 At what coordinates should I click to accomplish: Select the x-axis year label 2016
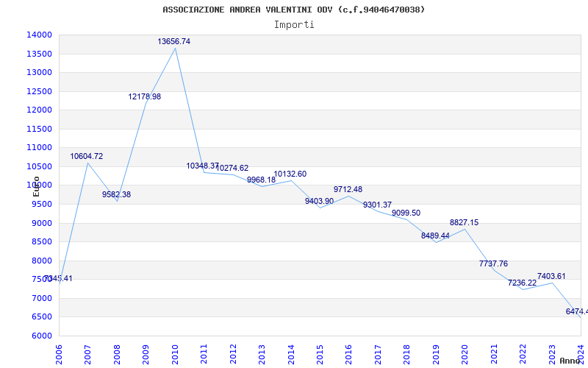[348, 354]
